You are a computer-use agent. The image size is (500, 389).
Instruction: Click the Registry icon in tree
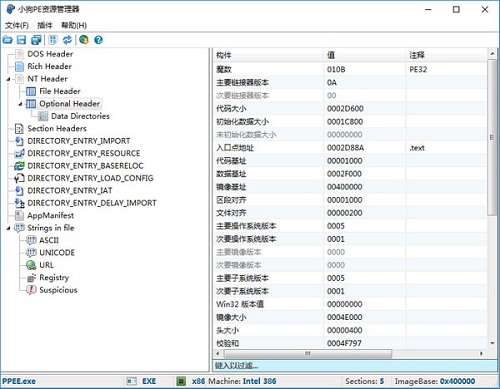31,277
